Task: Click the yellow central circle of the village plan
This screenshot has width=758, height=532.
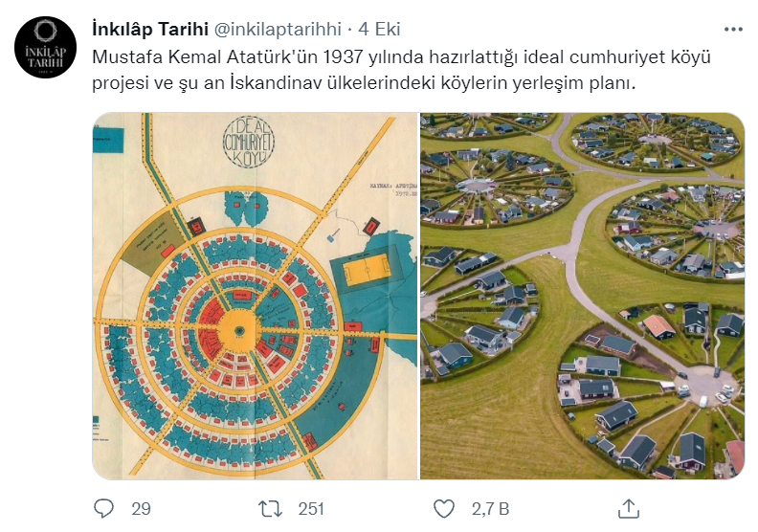Action: click(x=239, y=330)
